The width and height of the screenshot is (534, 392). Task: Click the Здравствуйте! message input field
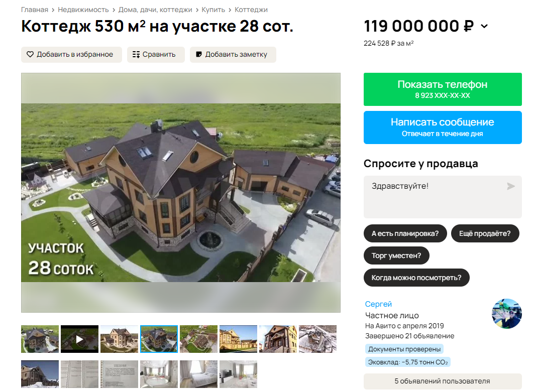click(443, 197)
